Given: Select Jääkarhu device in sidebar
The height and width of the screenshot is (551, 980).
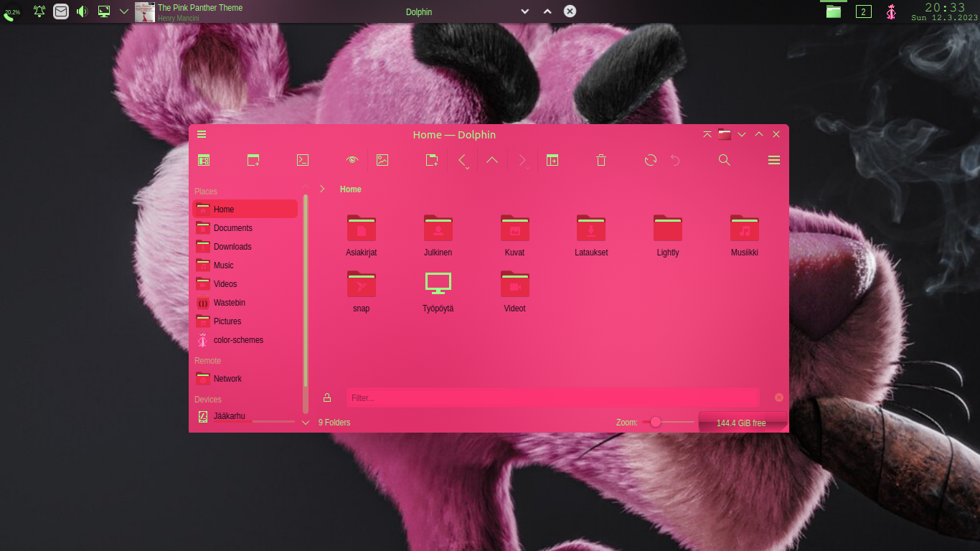Looking at the screenshot, I should coord(245,417).
